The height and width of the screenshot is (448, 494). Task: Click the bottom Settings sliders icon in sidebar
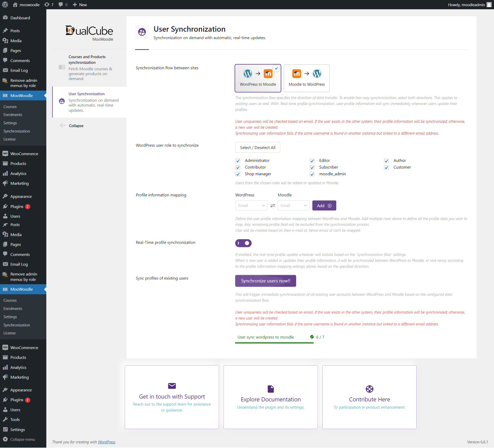click(x=5, y=429)
